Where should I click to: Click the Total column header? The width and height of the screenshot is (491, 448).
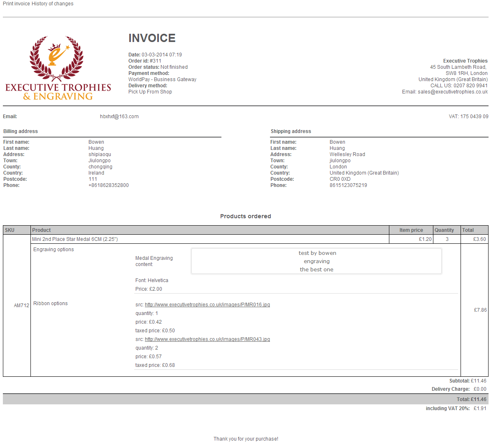[x=468, y=230]
